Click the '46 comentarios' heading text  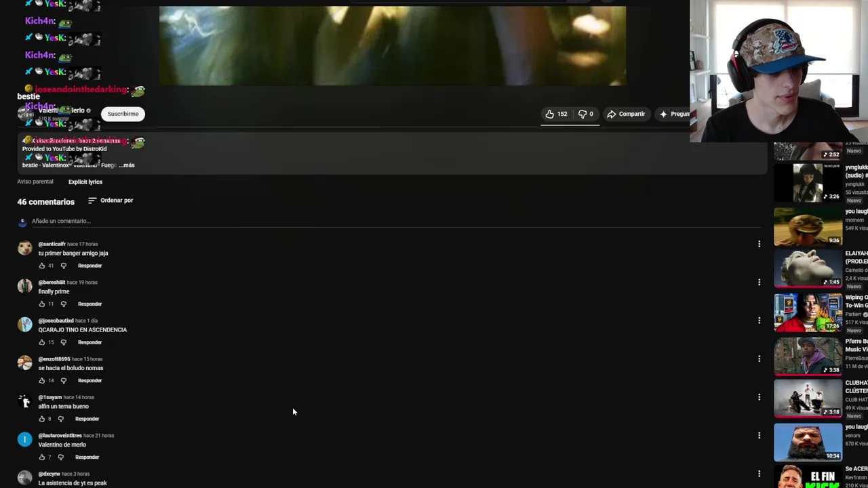[45, 202]
